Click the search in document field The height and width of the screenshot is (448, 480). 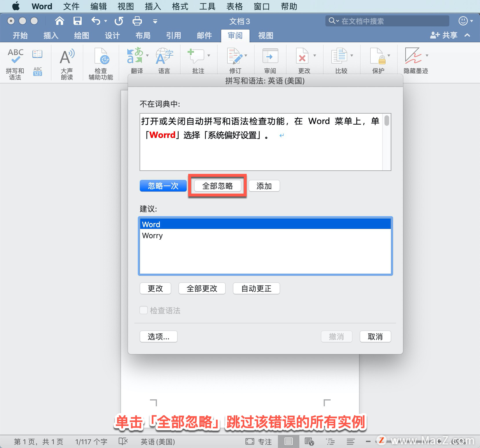click(387, 21)
